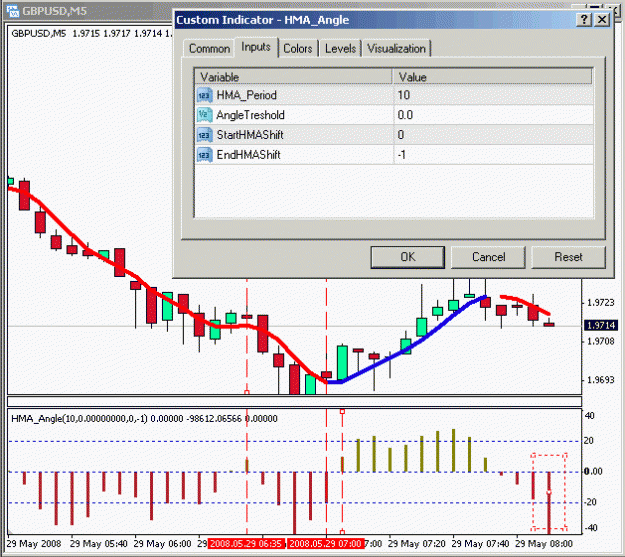Click the 1.9693 price scale label
This screenshot has width=625, height=557.
pos(601,380)
